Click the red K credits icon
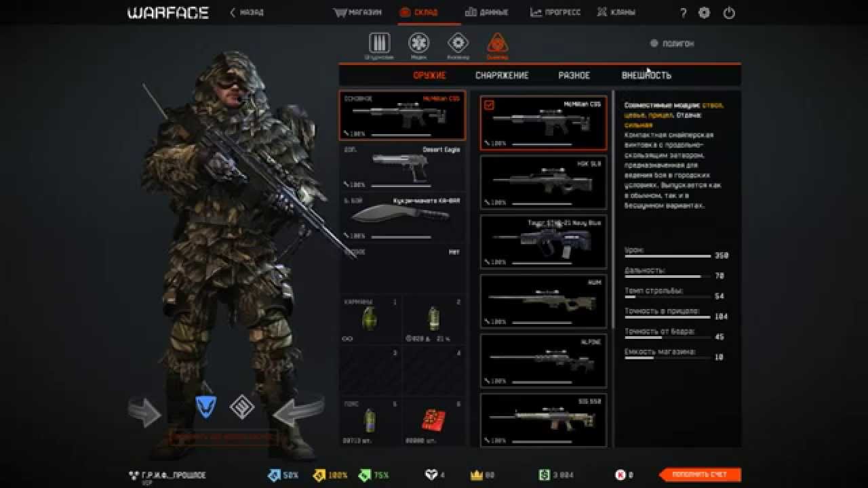 [619, 475]
